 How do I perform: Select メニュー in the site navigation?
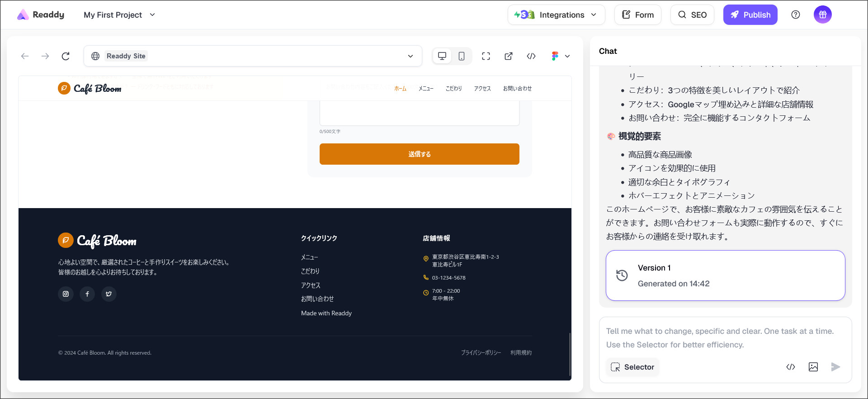(x=426, y=89)
